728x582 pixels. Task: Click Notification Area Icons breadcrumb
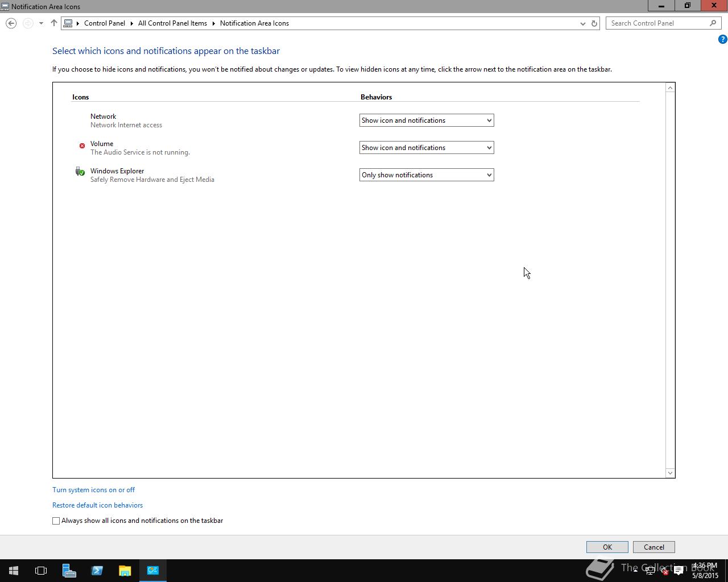click(254, 23)
